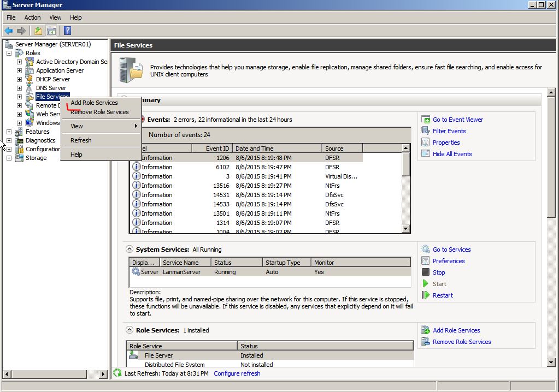Viewport: 559px width, 392px height.
Task: Click the Go to Event Viewer icon
Action: click(x=426, y=119)
